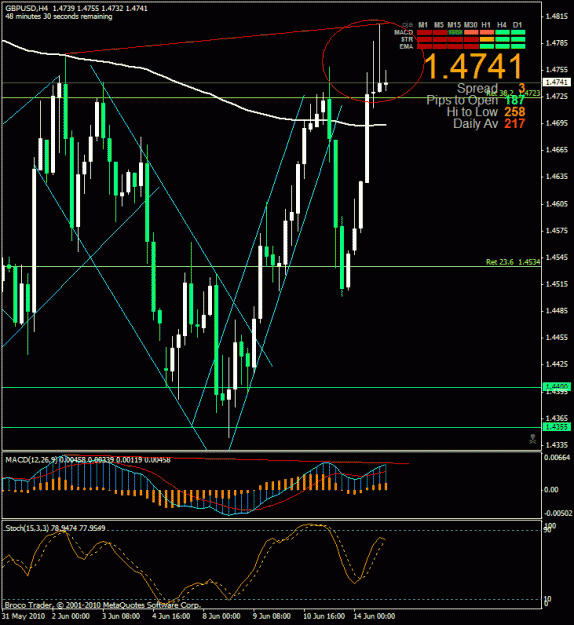Click the EMA H1 green signal cell
This screenshot has height=625, width=574.
point(487,47)
